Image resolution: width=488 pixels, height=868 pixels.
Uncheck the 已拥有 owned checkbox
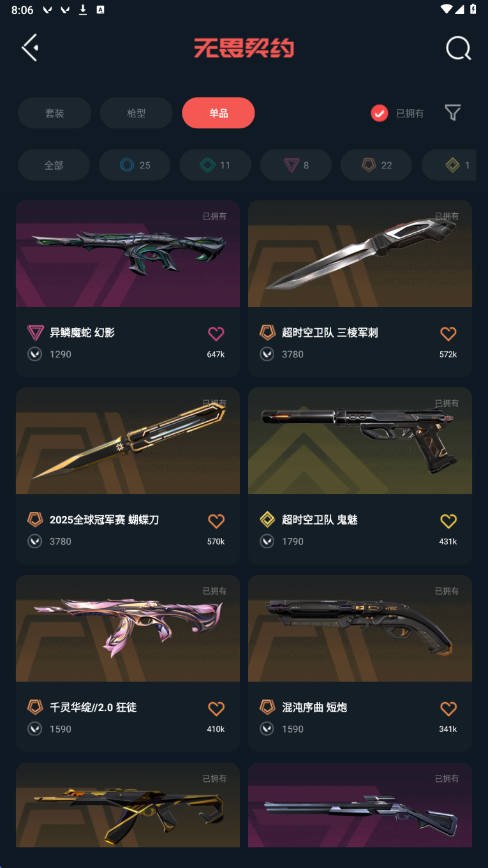pos(380,113)
